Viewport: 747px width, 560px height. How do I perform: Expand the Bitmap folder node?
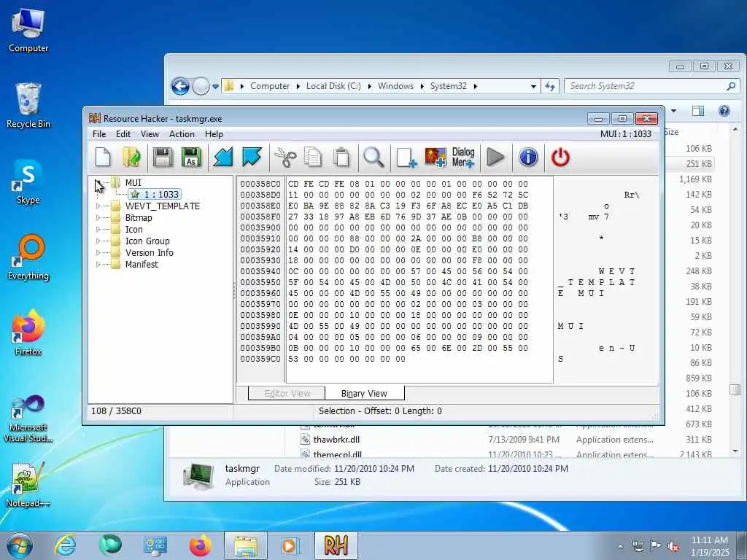tap(98, 217)
